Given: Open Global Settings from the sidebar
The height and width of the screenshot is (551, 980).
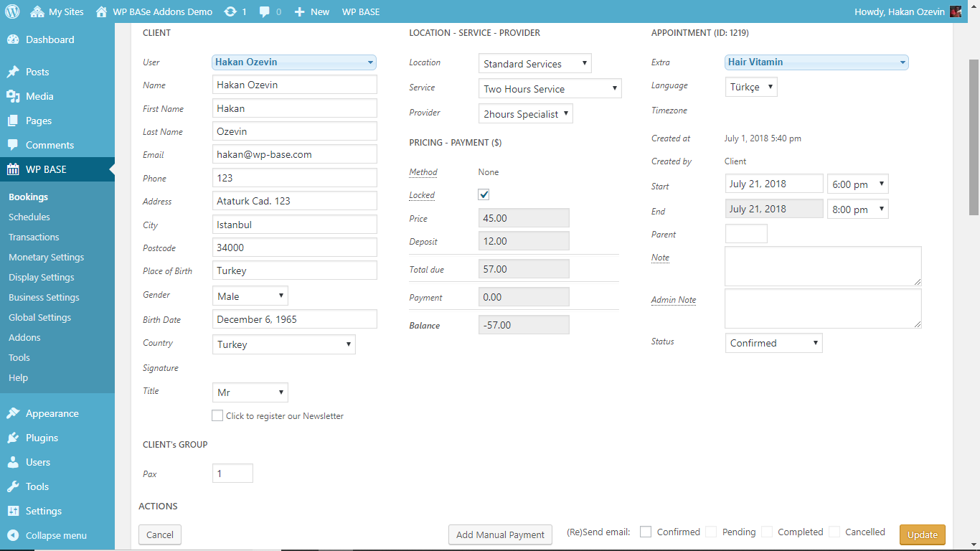Looking at the screenshot, I should [39, 317].
